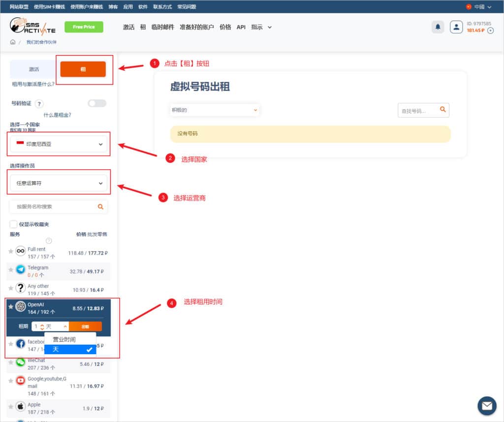The width and height of the screenshot is (504, 422).
Task: Click the Any other question icon
Action: tap(21, 288)
